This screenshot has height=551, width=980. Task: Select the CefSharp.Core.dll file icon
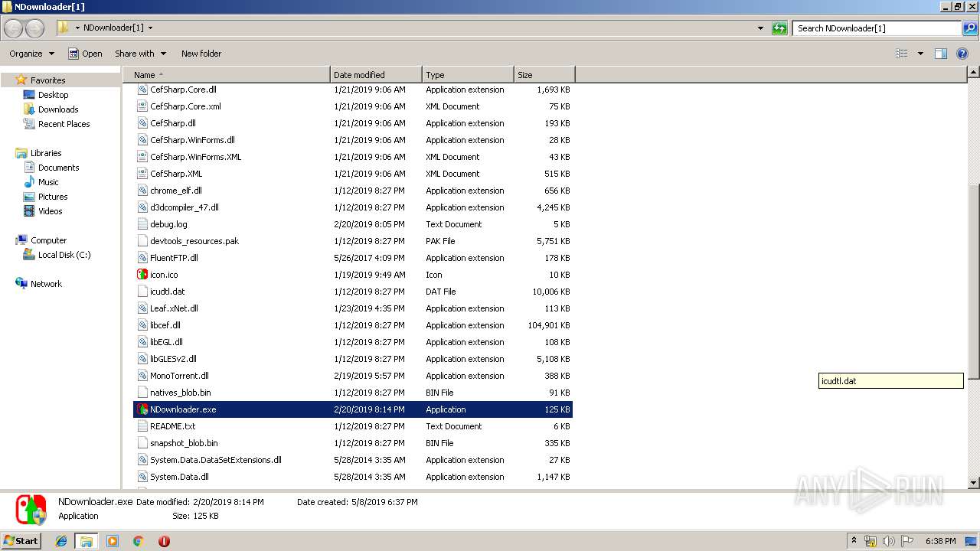[x=142, y=90]
